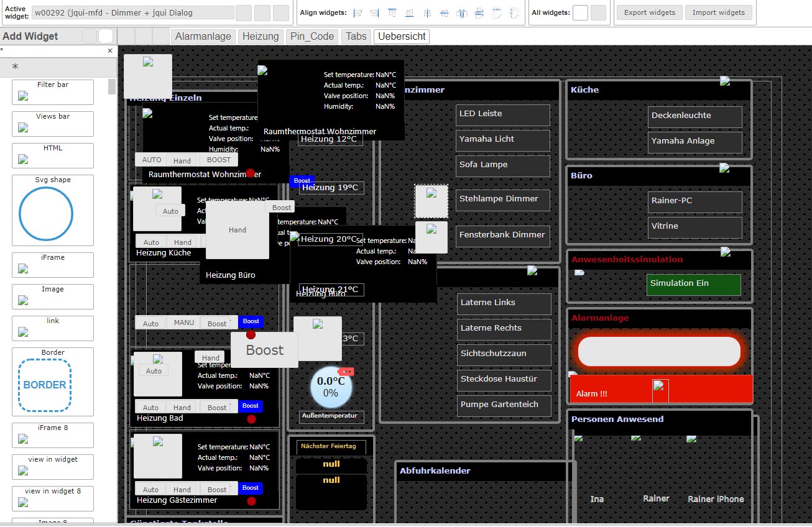Add a Filter bar widget
Screen dimensions: 812x527
[53, 92]
